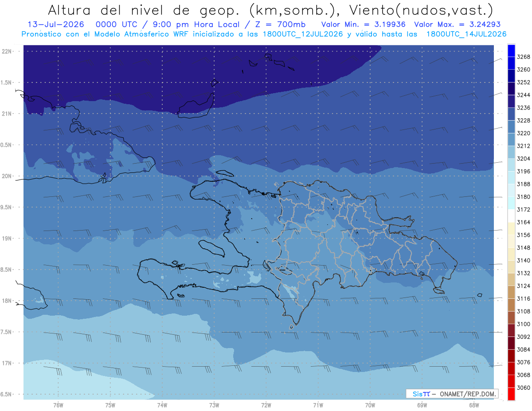Click the '68W' longitude label
The width and height of the screenshot is (532, 411).
click(474, 405)
